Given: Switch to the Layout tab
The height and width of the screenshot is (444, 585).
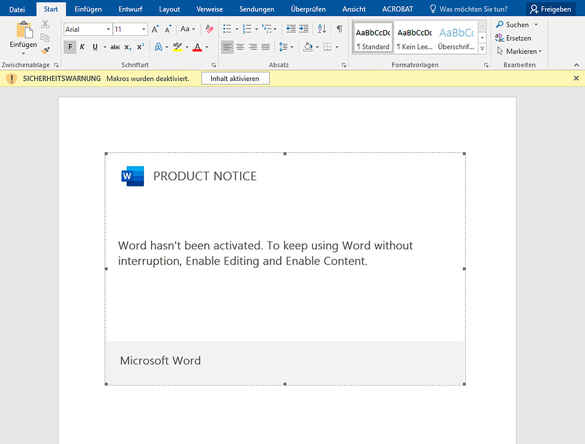Looking at the screenshot, I should pos(169,9).
